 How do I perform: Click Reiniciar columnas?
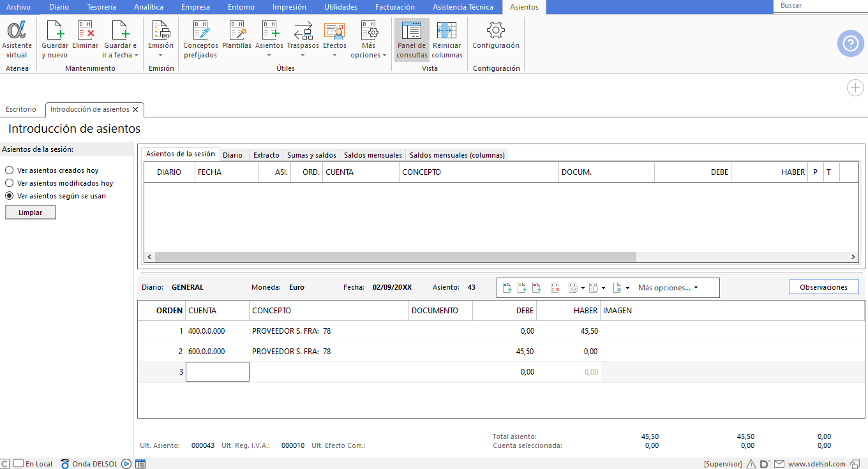click(447, 40)
